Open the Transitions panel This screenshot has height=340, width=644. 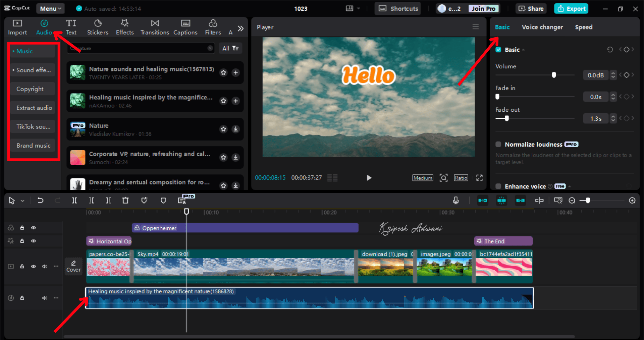point(155,27)
